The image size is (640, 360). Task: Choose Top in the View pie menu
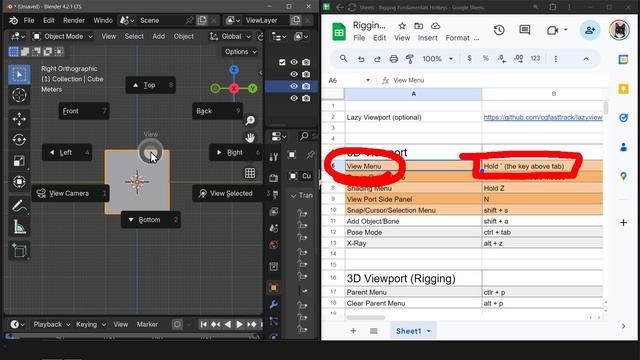(x=151, y=85)
